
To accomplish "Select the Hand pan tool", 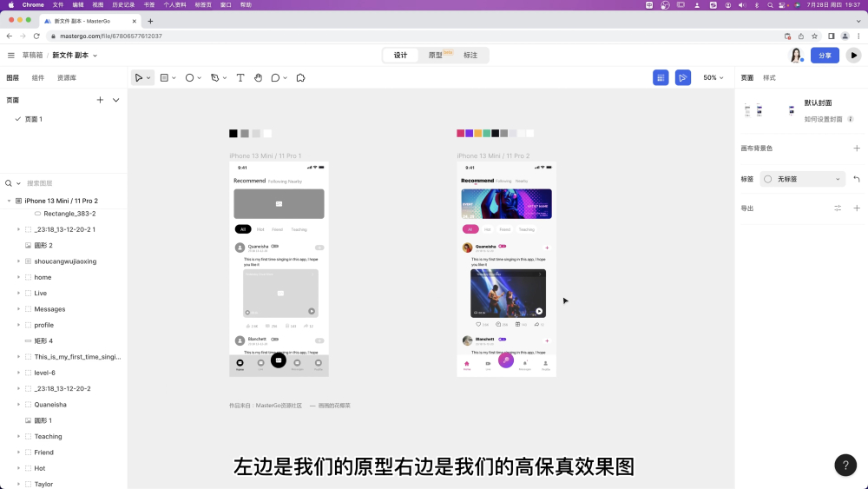I will pyautogui.click(x=258, y=78).
